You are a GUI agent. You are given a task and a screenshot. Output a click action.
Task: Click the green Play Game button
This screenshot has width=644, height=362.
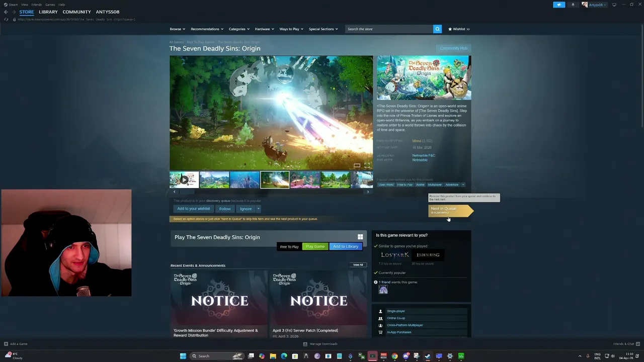pos(315,246)
